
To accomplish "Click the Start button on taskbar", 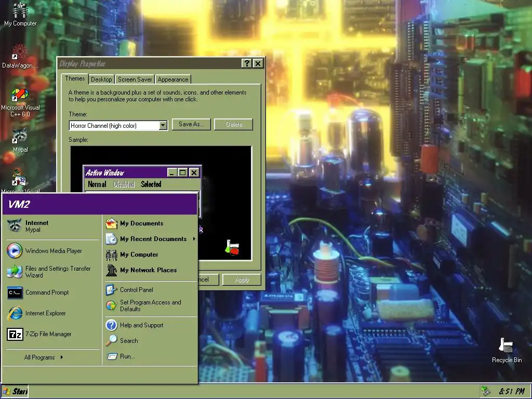I will [15, 392].
